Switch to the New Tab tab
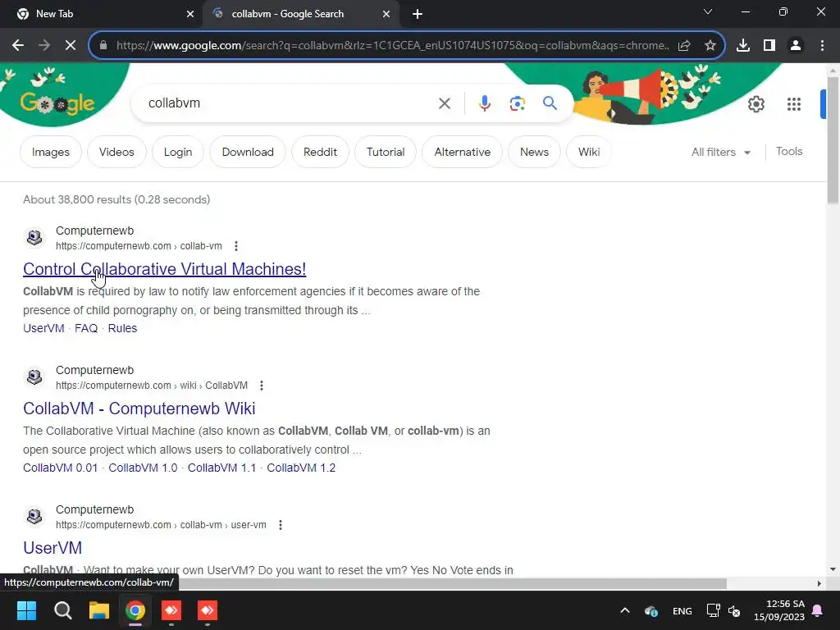 pyautogui.click(x=102, y=14)
